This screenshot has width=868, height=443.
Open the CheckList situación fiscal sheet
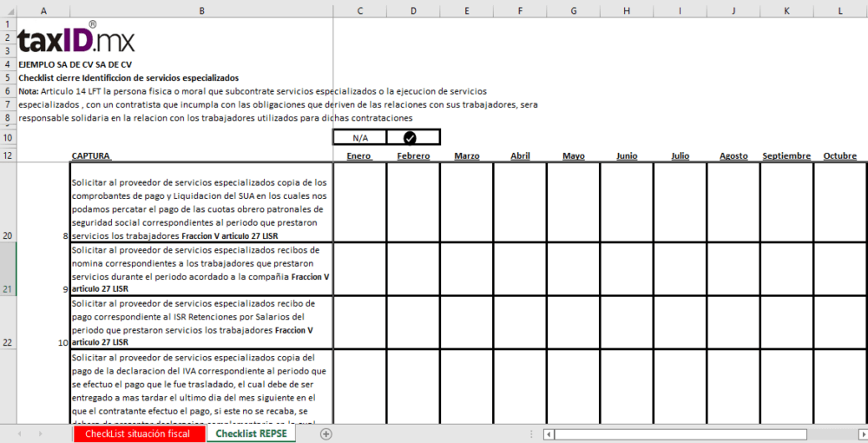click(139, 434)
